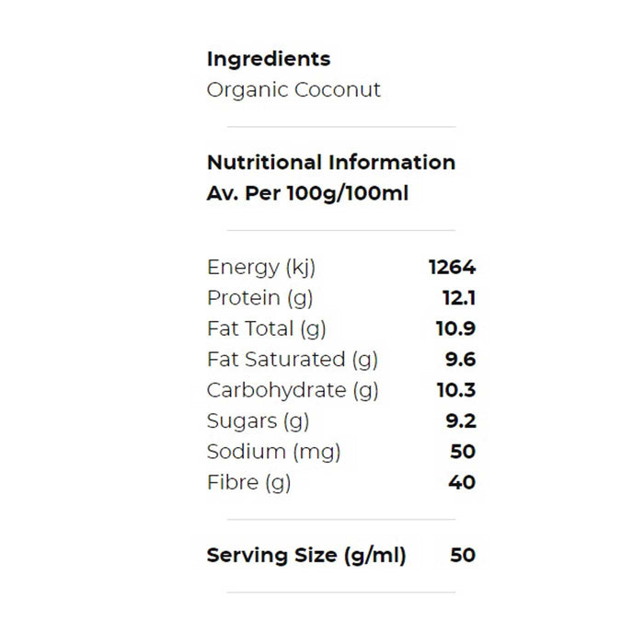Viewport: 644px width, 644px height.
Task: Click the fibre value 40
Action: point(463,482)
